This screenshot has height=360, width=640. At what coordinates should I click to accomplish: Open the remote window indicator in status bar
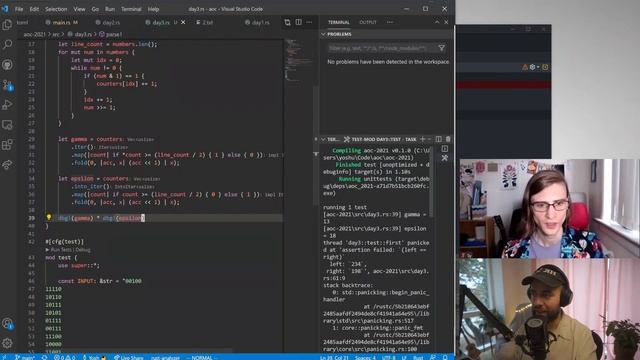(4, 358)
